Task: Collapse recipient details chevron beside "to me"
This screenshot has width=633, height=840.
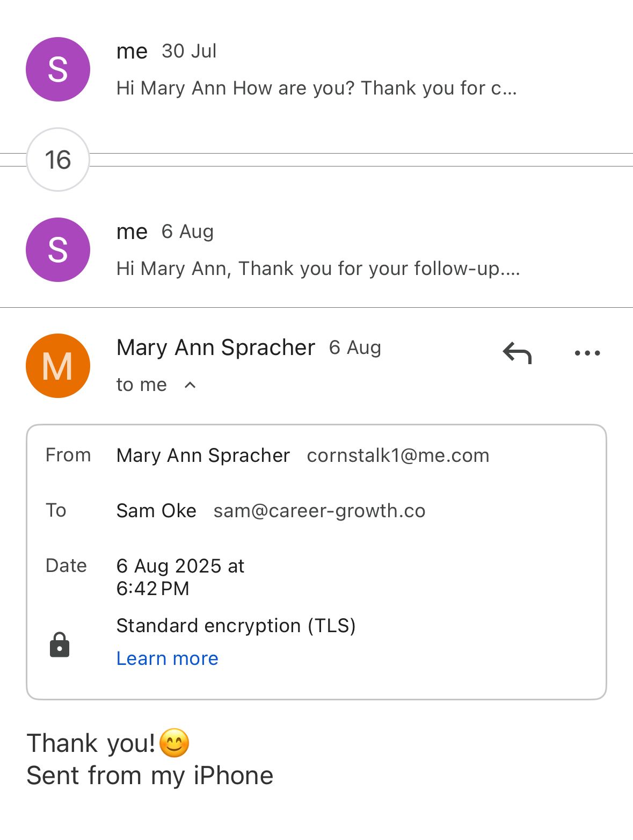Action: click(x=190, y=385)
